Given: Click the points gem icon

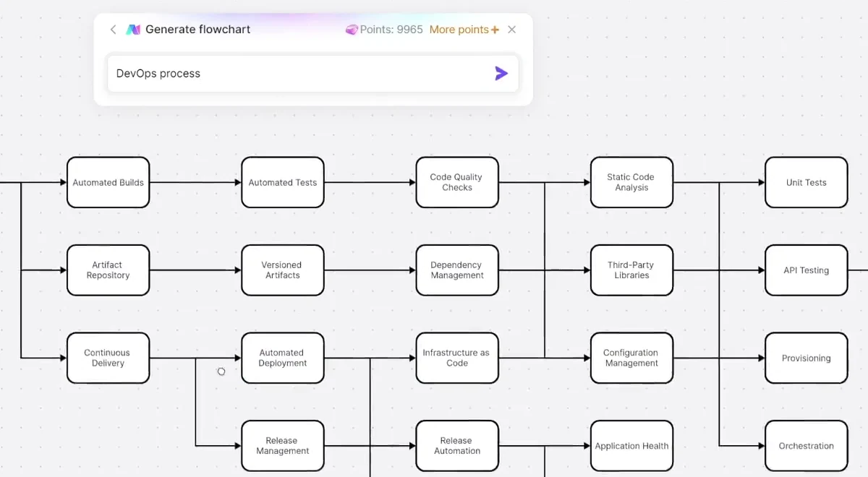Looking at the screenshot, I should (352, 30).
